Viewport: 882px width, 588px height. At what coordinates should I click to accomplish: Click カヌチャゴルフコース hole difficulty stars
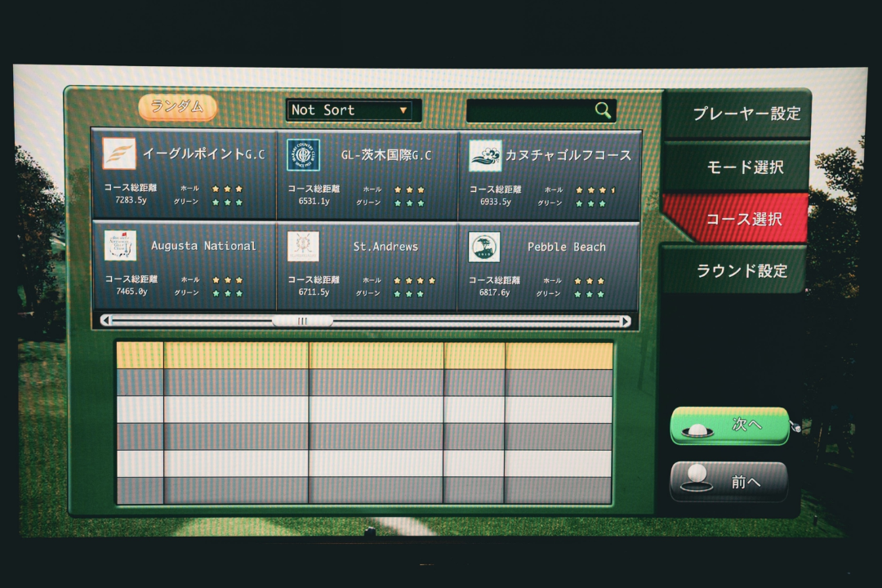595,190
